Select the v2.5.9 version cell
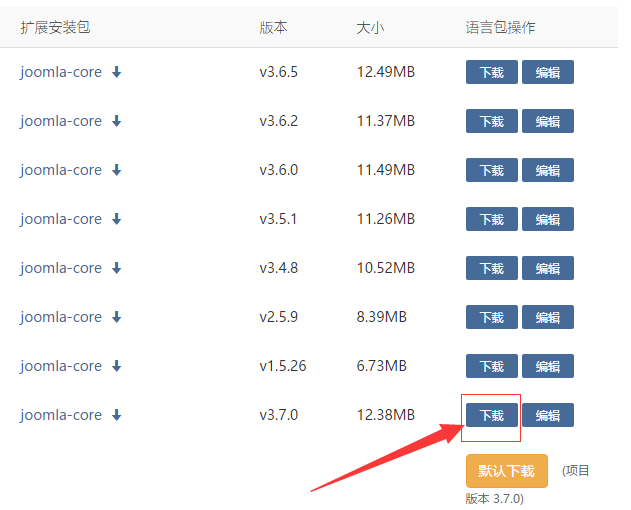Image resolution: width=631 pixels, height=510 pixels. 278,317
